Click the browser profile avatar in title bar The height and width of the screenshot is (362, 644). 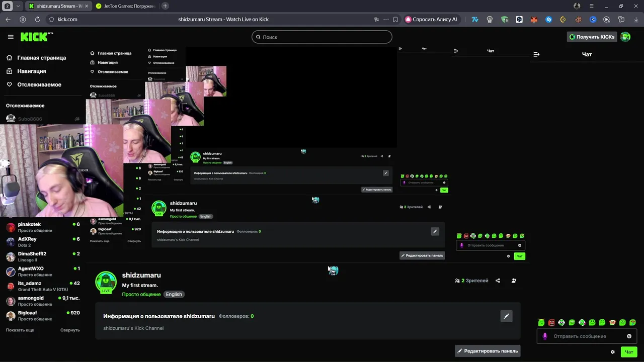[x=577, y=6]
